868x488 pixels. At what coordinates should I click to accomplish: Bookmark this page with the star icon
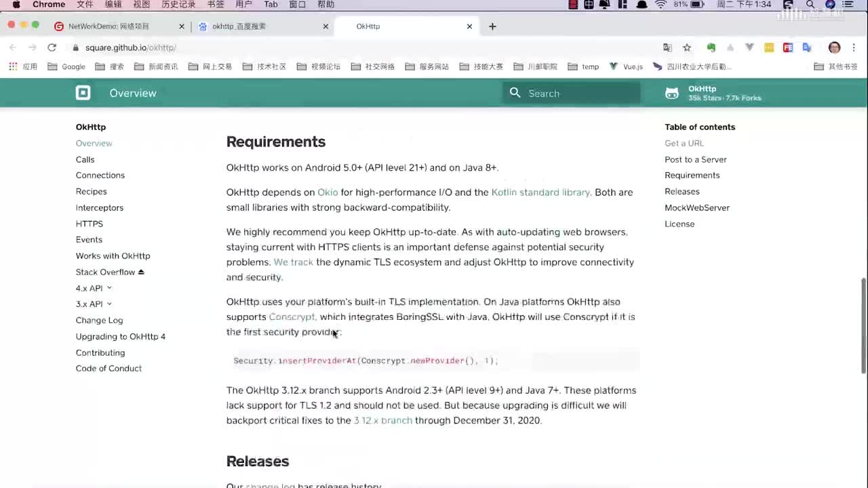click(x=687, y=47)
